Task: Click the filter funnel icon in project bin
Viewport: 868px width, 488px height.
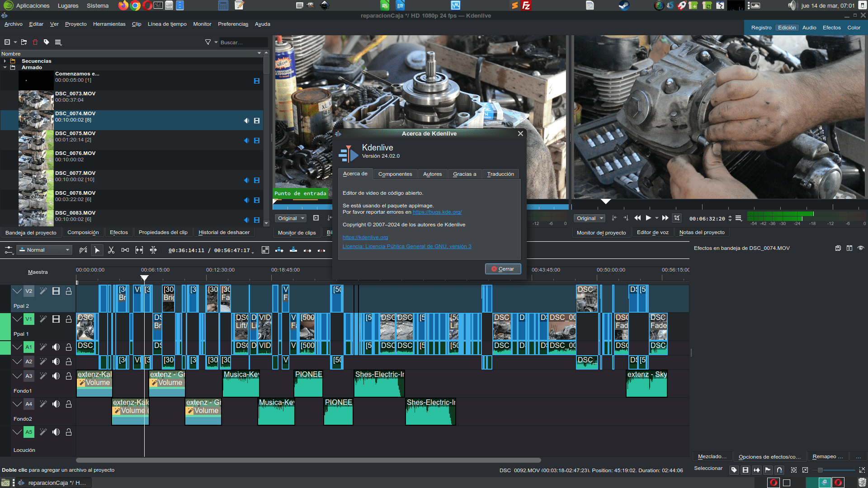Action: coord(208,42)
